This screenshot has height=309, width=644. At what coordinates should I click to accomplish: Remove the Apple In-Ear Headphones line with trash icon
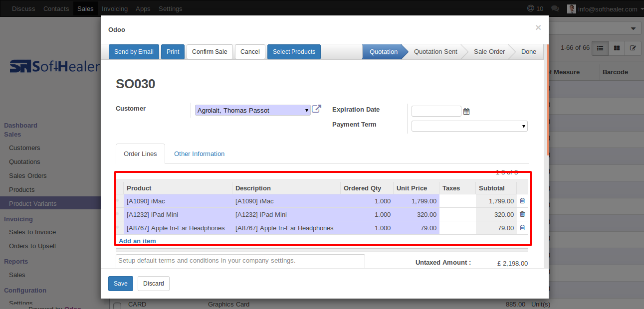click(522, 228)
